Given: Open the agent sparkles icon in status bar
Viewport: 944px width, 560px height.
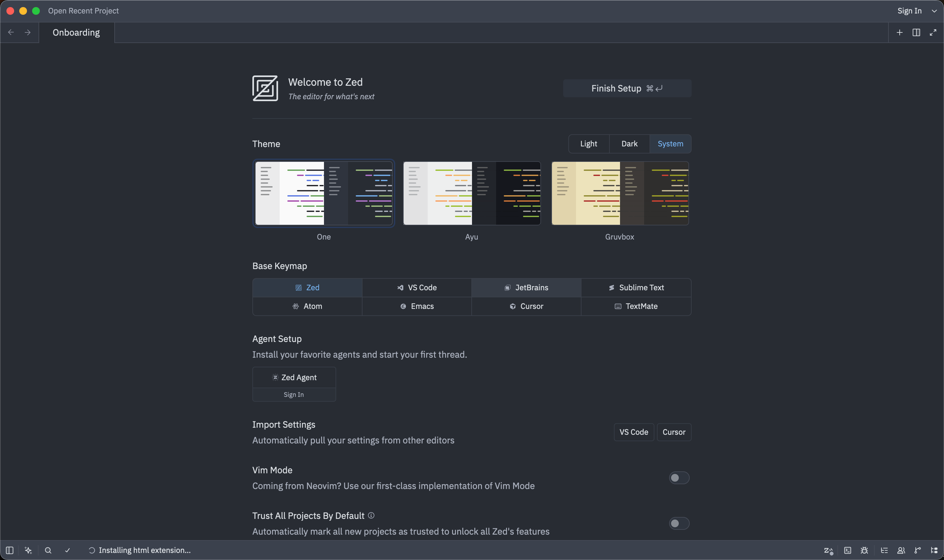Looking at the screenshot, I should click(28, 550).
